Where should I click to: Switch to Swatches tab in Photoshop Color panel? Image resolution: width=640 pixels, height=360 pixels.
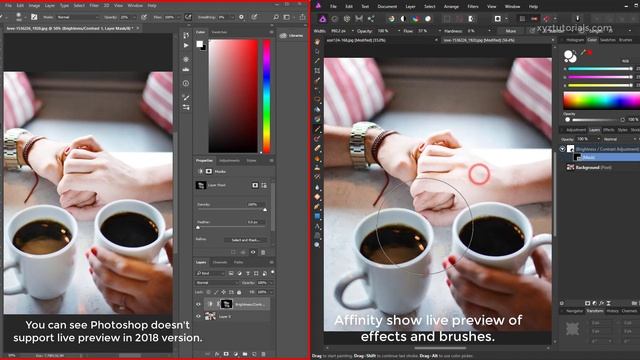(x=219, y=32)
